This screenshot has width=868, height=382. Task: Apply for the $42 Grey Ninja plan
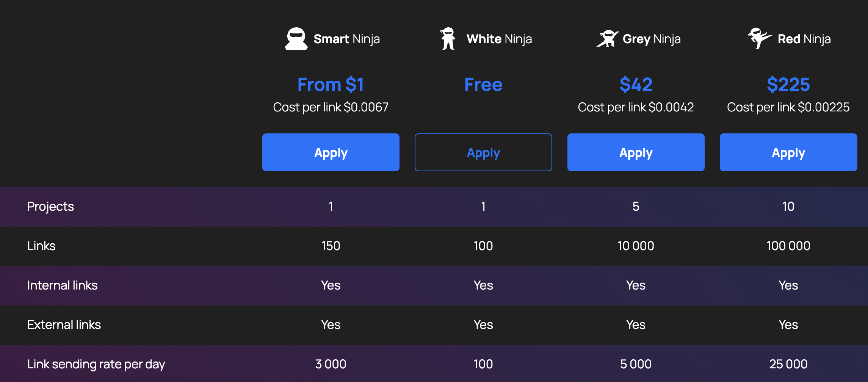[636, 152]
